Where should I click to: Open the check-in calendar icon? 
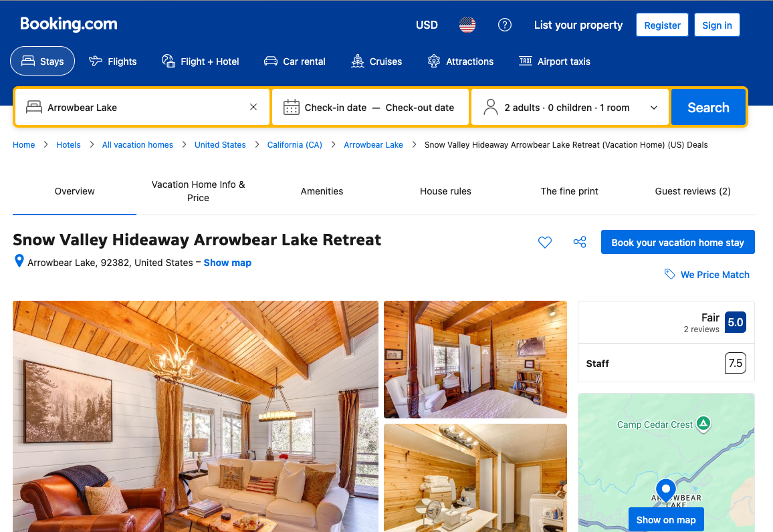292,108
